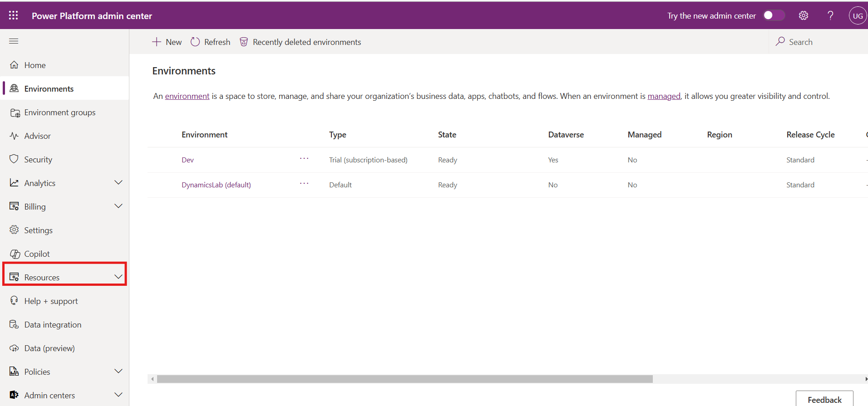Expand the Resources section chevron
Viewport: 868px width, 406px height.
(118, 277)
